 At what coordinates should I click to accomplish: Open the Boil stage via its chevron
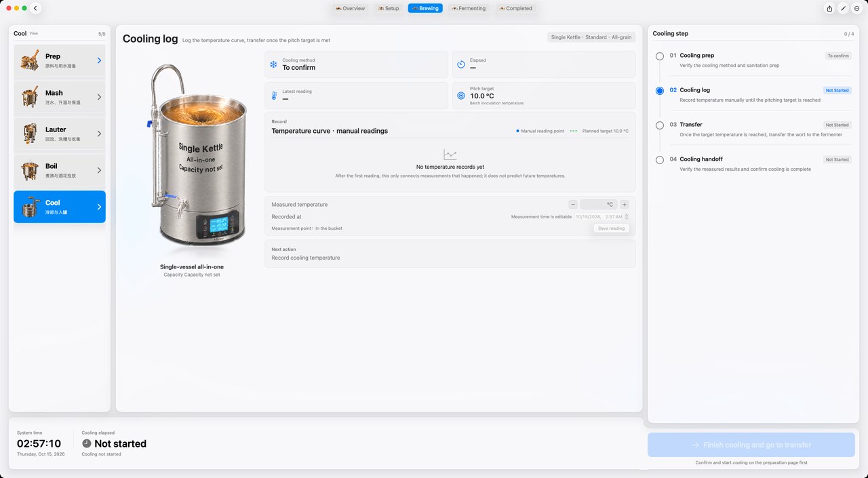(99, 170)
